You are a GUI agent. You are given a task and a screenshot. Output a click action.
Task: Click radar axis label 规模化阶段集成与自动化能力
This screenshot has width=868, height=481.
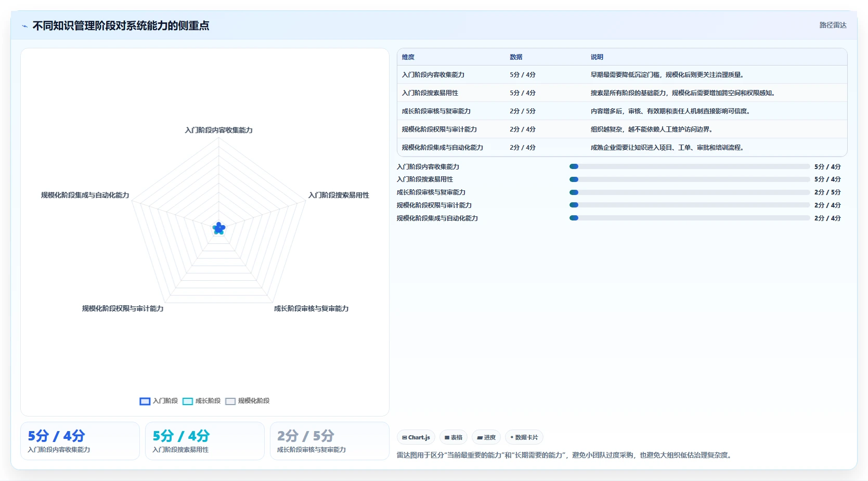(85, 195)
